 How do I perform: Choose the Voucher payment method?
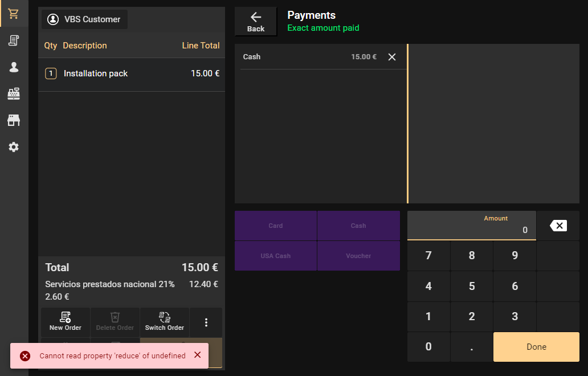[358, 256]
